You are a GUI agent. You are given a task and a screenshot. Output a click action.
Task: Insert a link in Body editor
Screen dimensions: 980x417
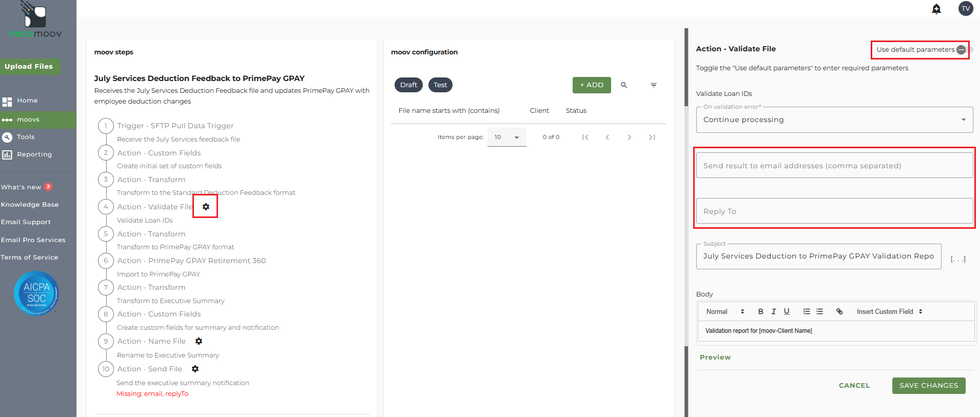tap(839, 311)
